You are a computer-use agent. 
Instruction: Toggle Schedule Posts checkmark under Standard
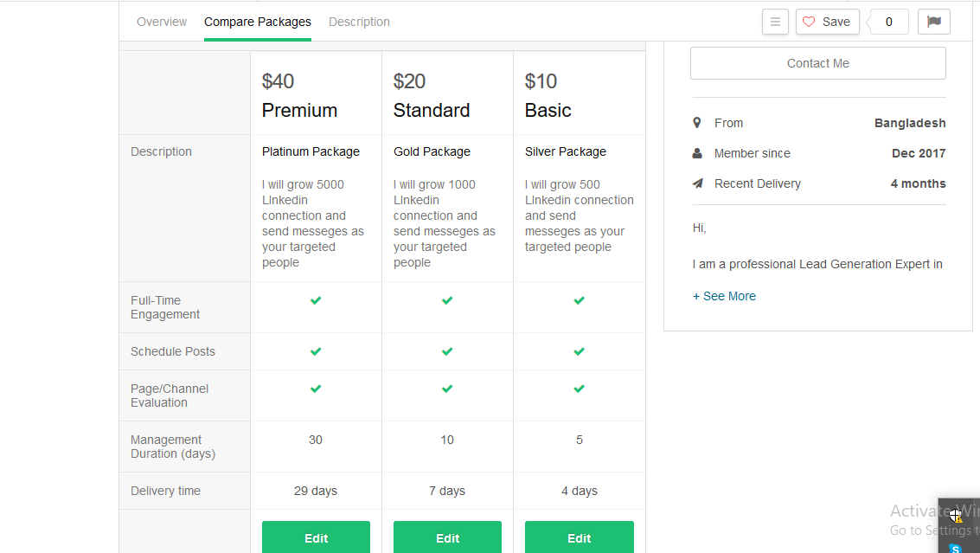447,351
